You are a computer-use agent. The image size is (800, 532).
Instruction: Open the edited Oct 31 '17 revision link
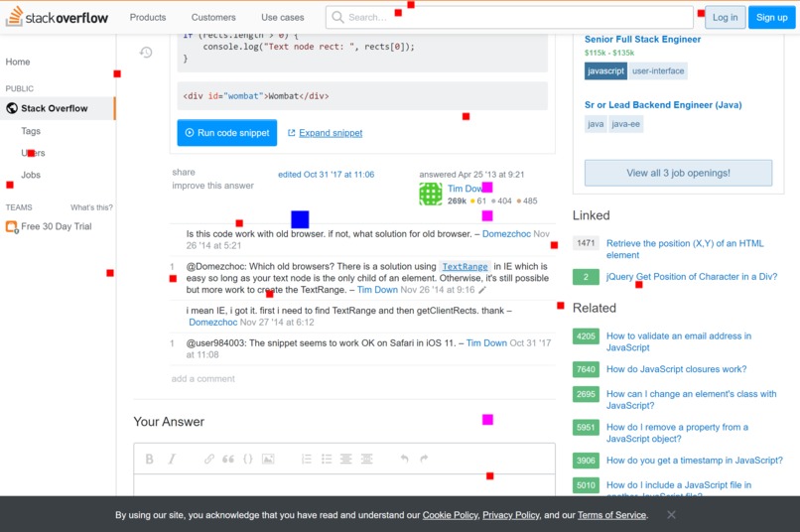[x=326, y=175]
